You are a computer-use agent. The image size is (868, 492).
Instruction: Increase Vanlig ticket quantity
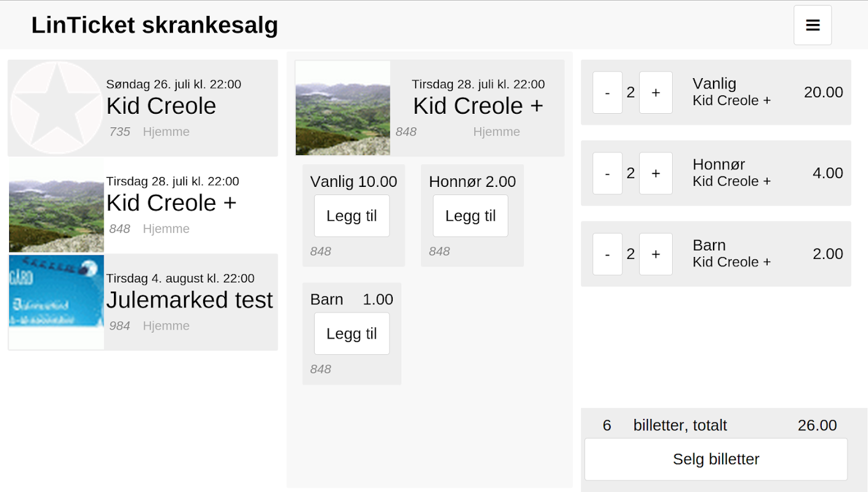click(656, 92)
